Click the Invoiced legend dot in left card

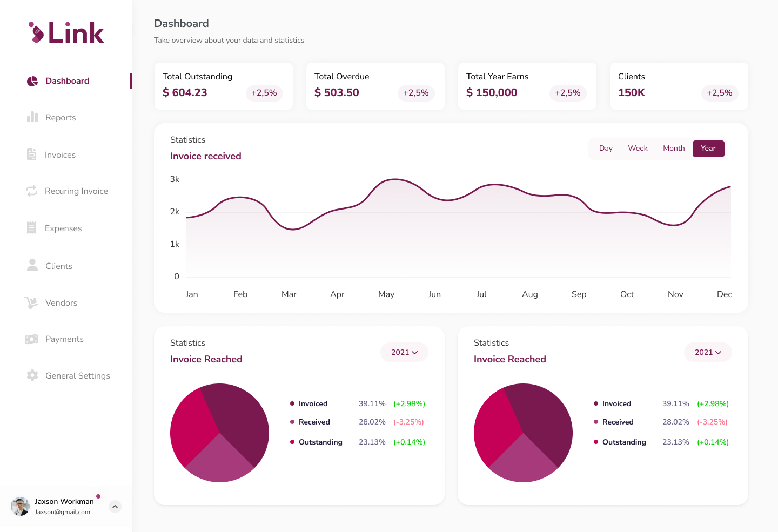292,403
